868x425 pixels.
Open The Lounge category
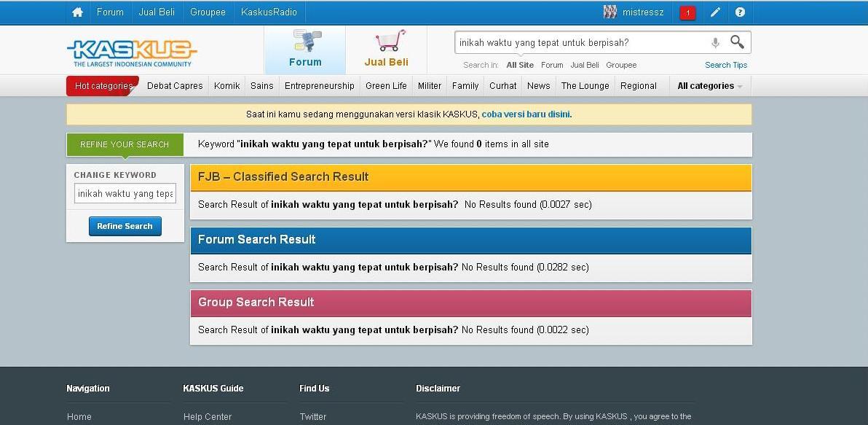pos(585,86)
